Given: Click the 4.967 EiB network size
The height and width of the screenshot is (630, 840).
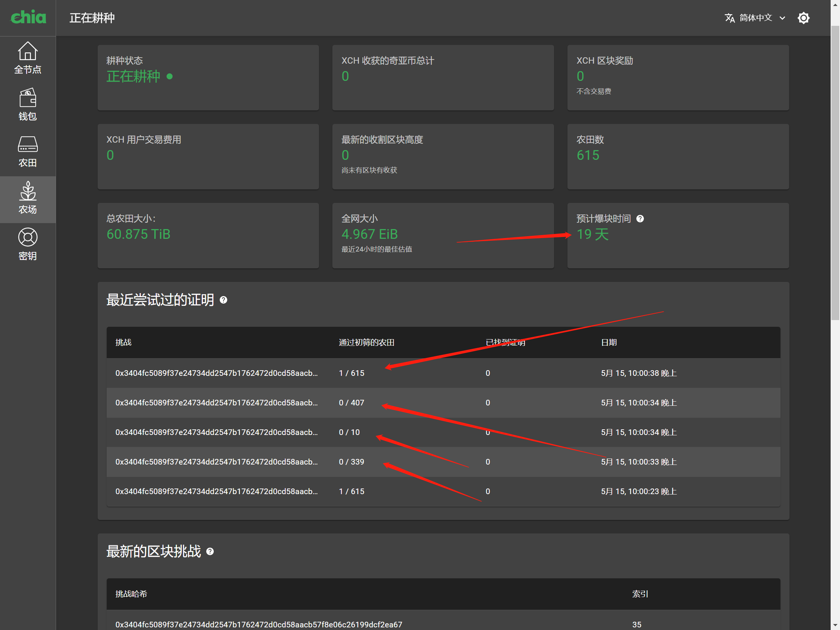Looking at the screenshot, I should (369, 234).
